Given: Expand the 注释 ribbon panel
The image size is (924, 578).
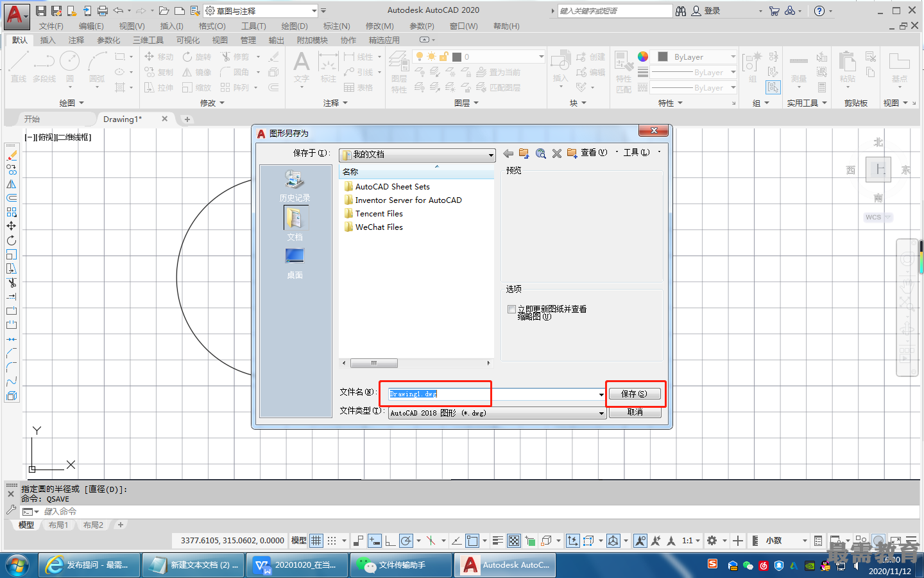Looking at the screenshot, I should point(336,103).
